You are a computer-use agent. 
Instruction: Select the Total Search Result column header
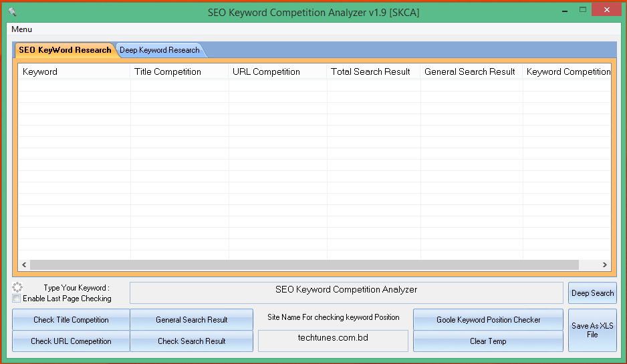tap(374, 71)
